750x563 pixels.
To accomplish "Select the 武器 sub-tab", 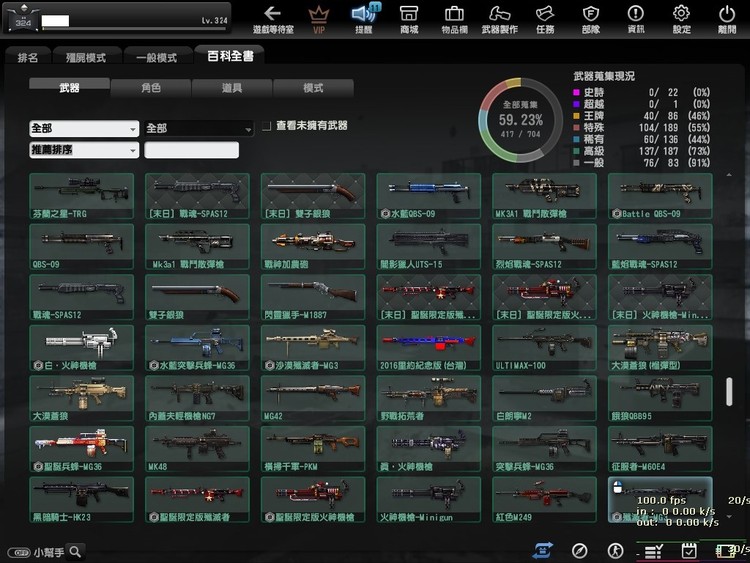I will click(69, 88).
